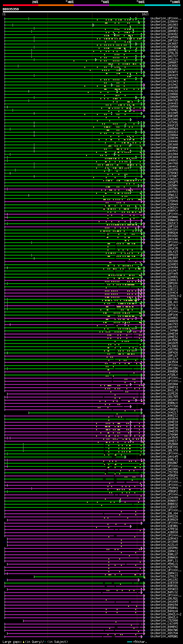Screen dimensions: 183x644
Task: Select label UniRef100_Q06802
Action: (x=164, y=160)
